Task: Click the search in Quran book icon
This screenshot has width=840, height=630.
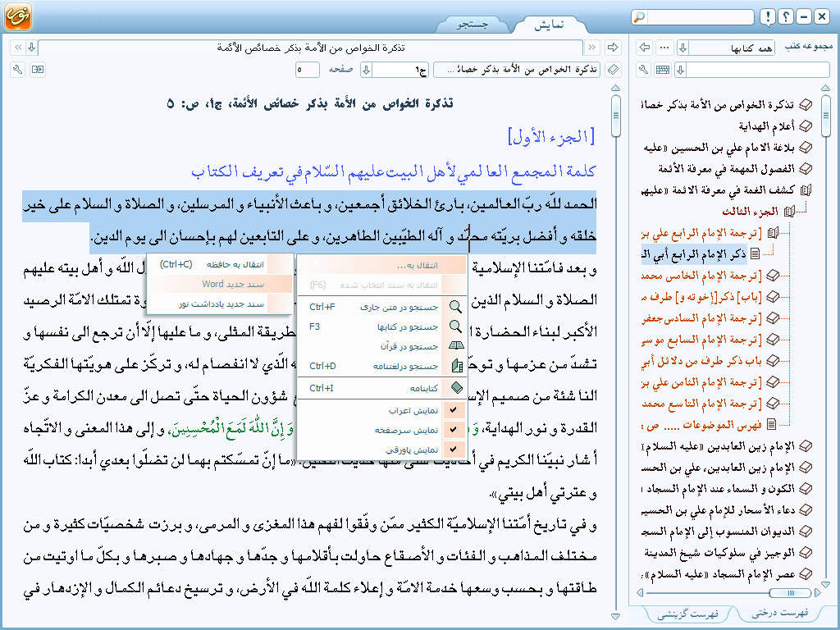Action: pyautogui.click(x=454, y=346)
